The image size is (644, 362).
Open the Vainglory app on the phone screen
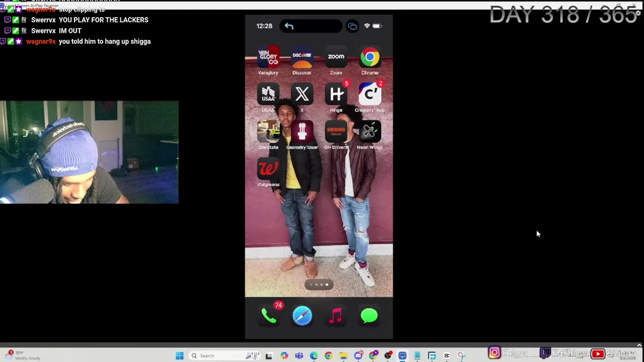pyautogui.click(x=268, y=58)
